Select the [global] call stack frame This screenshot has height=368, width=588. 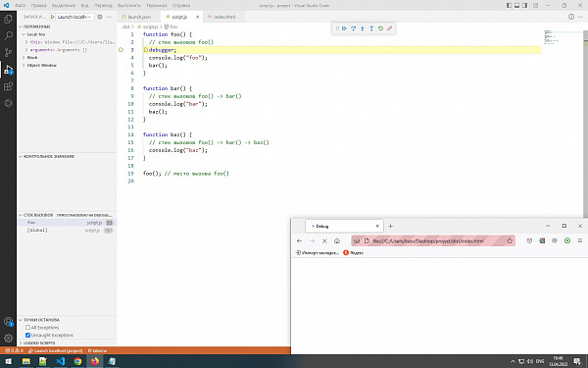68,231
